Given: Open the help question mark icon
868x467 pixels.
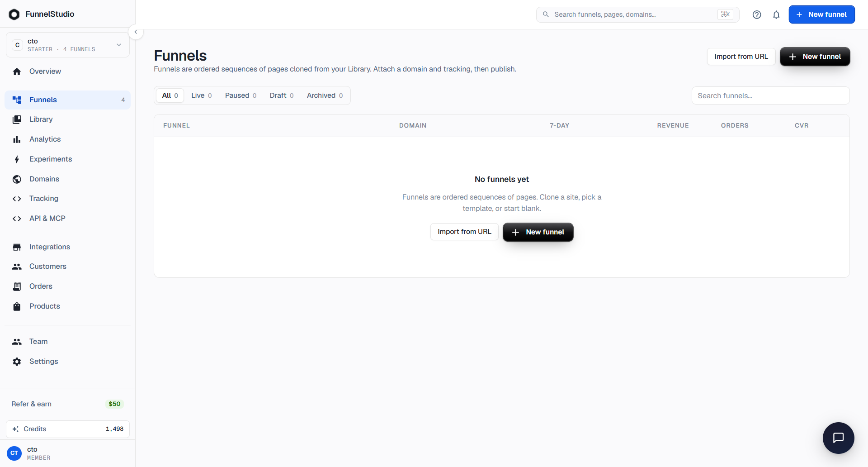Looking at the screenshot, I should coord(757,14).
